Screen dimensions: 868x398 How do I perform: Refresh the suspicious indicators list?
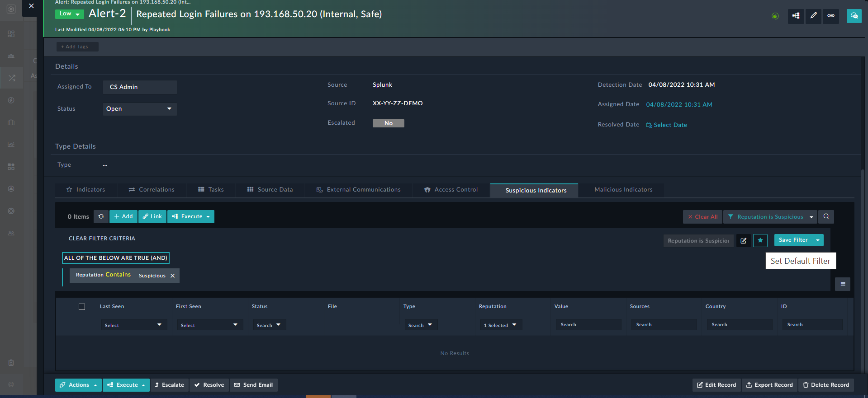click(x=101, y=217)
